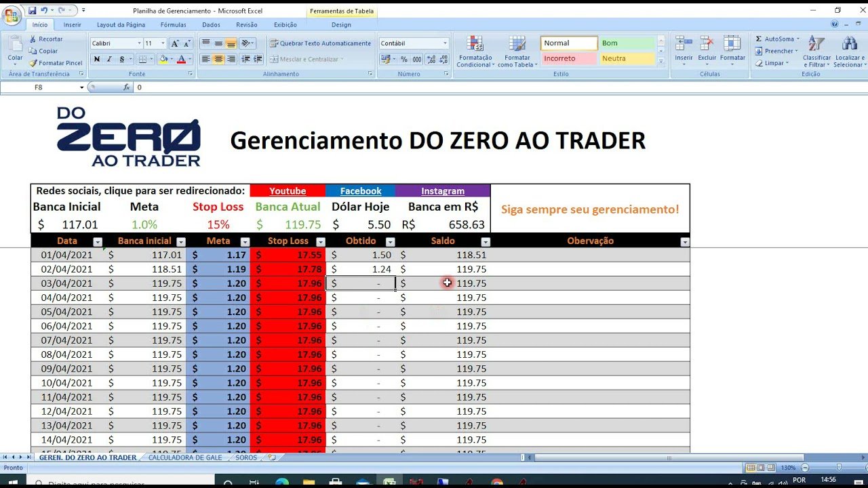Viewport: 868px width, 488px height.
Task: Select the Observação cell for 01/04/2021
Action: 590,255
